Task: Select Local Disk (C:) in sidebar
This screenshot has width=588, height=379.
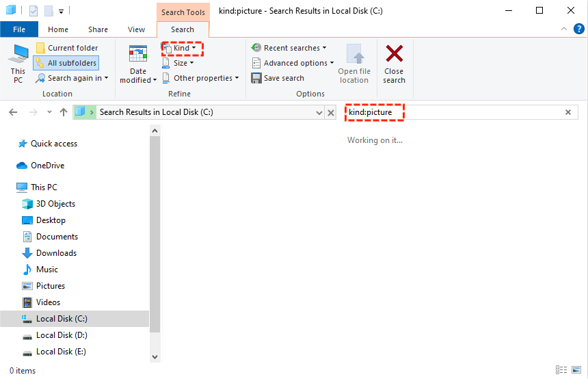Action: (75, 319)
